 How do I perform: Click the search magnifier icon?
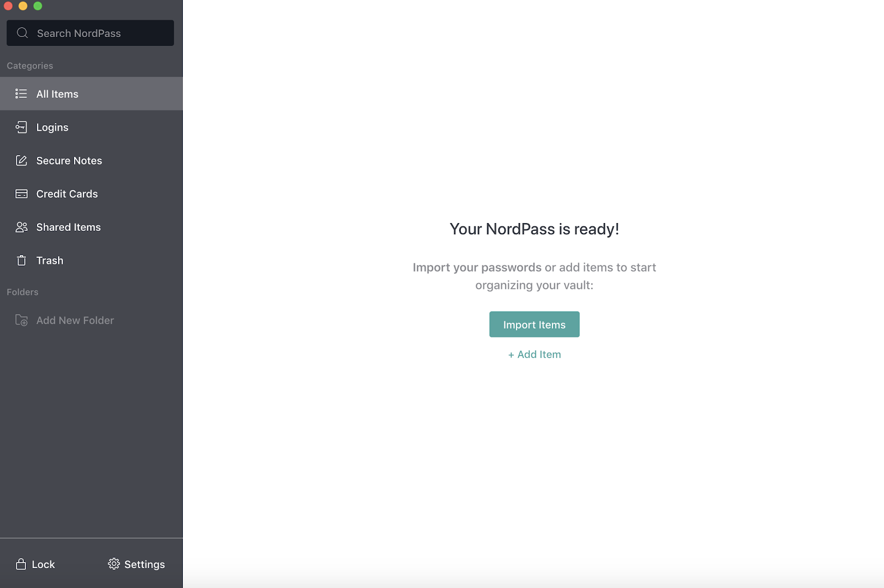pos(22,33)
